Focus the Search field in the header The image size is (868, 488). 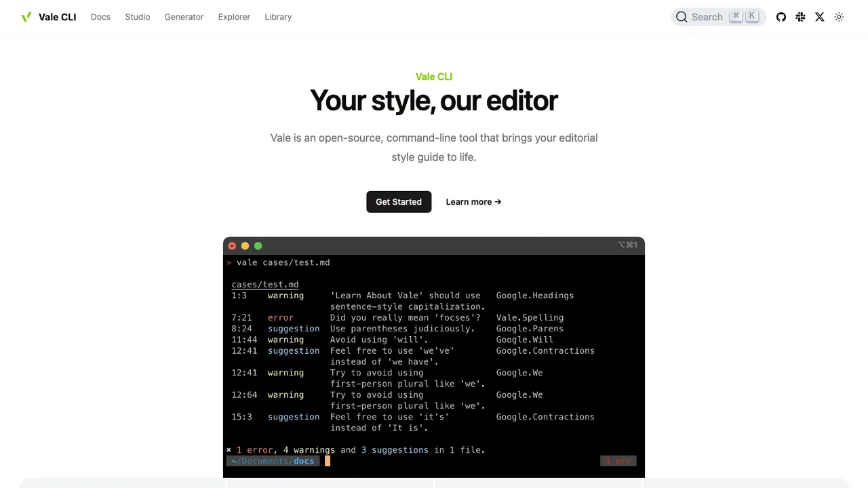tap(718, 17)
